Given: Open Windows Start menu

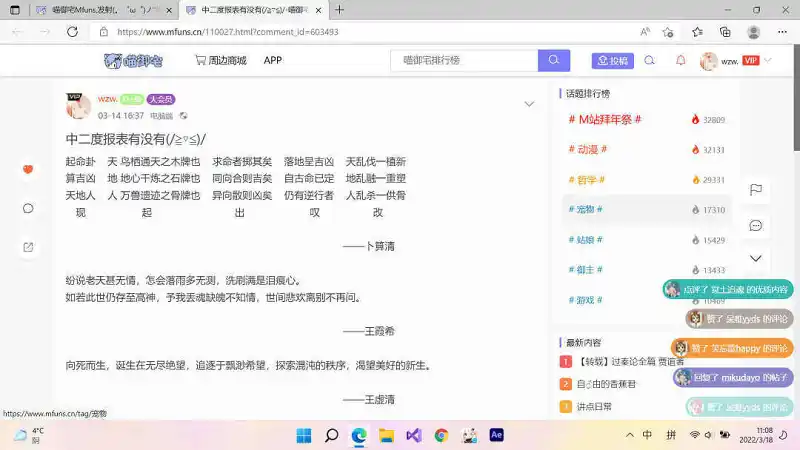Looking at the screenshot, I should [304, 435].
